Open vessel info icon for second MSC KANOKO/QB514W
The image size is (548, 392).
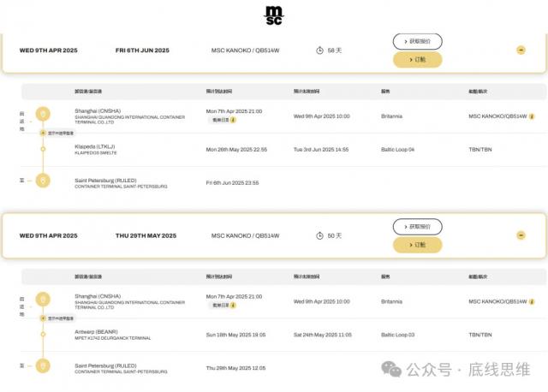(x=532, y=301)
